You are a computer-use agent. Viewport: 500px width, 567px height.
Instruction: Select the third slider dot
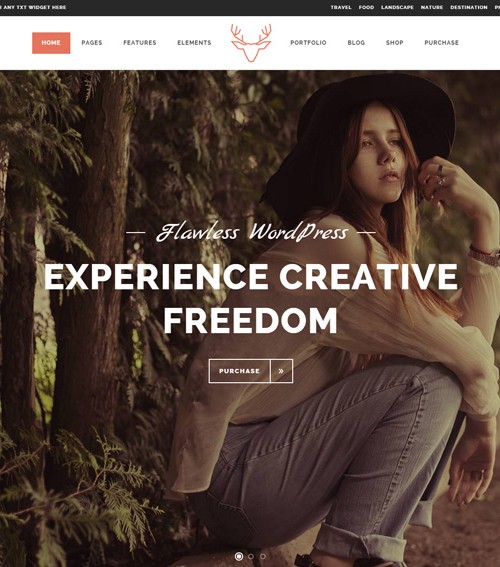(262, 556)
